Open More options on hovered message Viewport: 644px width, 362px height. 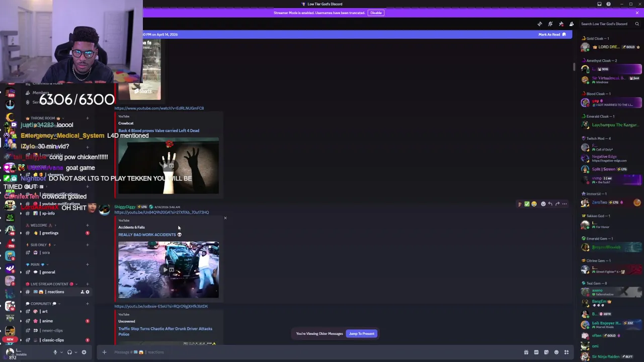[565, 204]
